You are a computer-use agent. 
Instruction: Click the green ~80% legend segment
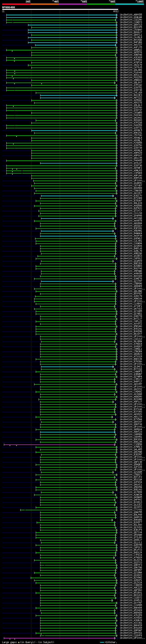101,4
